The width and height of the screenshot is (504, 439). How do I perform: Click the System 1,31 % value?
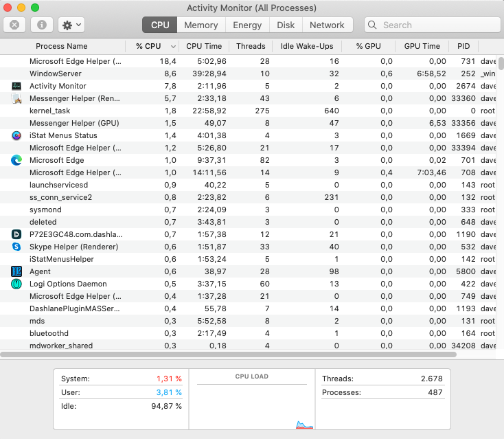tap(169, 379)
